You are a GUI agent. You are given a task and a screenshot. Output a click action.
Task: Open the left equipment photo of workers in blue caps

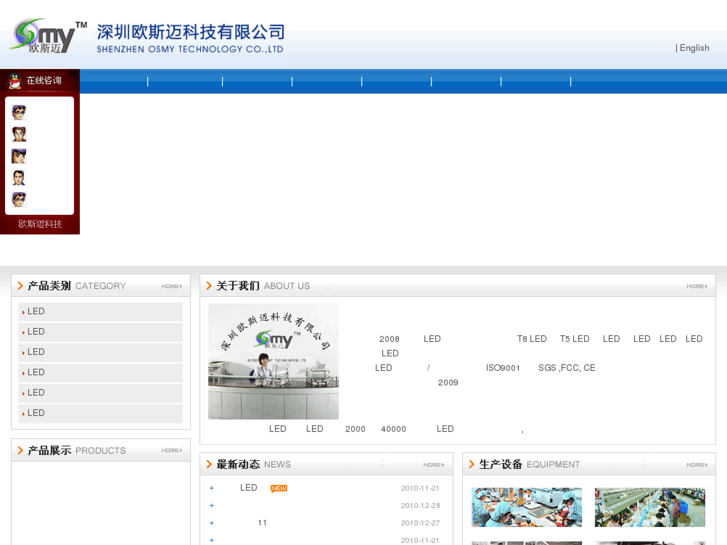(x=527, y=507)
